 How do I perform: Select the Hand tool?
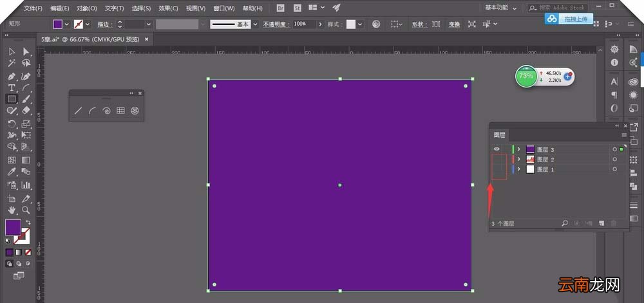pos(12,210)
